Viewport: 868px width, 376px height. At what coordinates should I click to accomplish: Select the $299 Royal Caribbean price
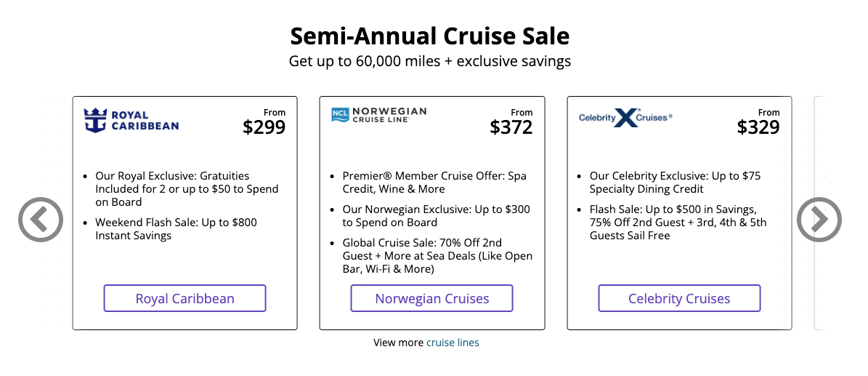[x=264, y=127]
